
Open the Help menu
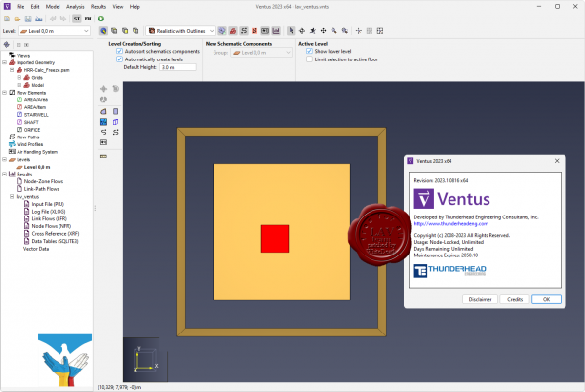point(135,7)
